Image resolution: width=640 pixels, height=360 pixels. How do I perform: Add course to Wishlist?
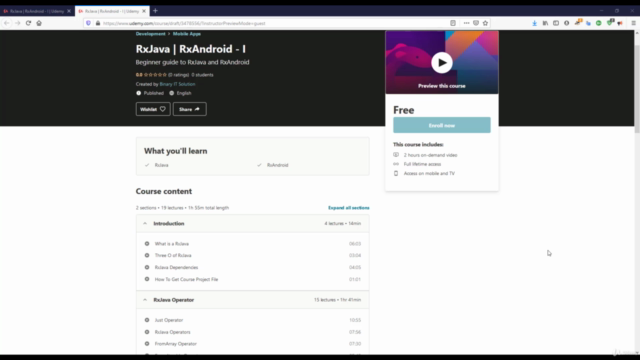click(153, 109)
